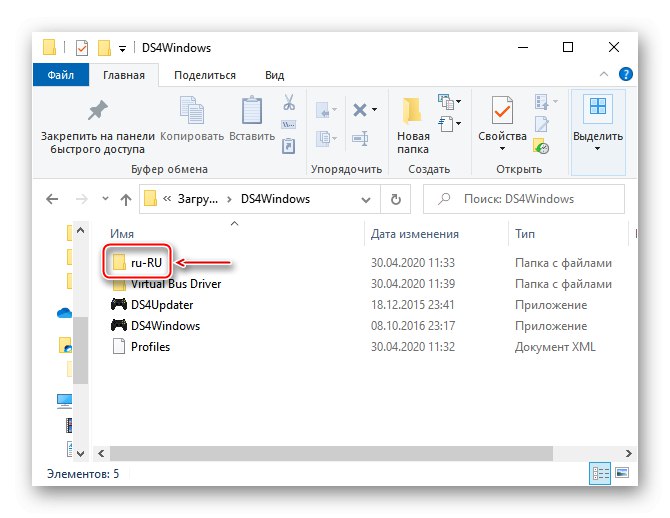The image size is (670, 518).
Task: Click the new folder icon in title bar
Action: [104, 48]
